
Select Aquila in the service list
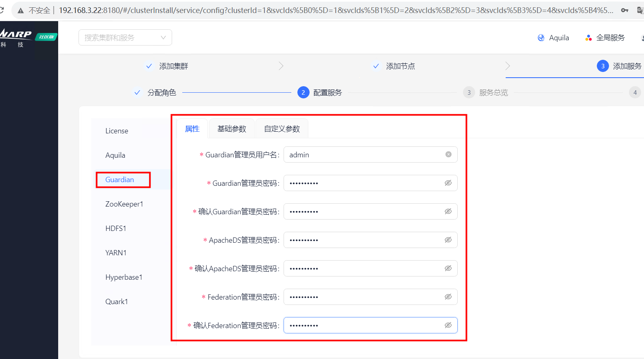tap(115, 155)
